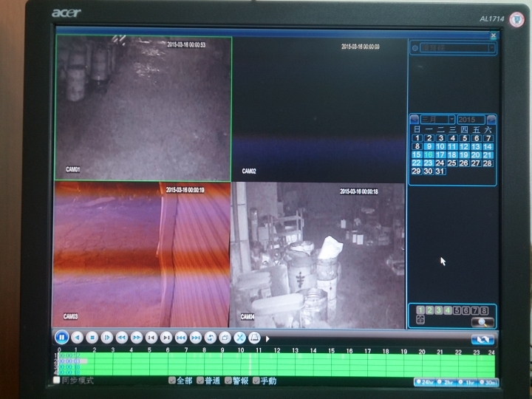Enable channel 5 selection box

pyautogui.click(x=457, y=310)
